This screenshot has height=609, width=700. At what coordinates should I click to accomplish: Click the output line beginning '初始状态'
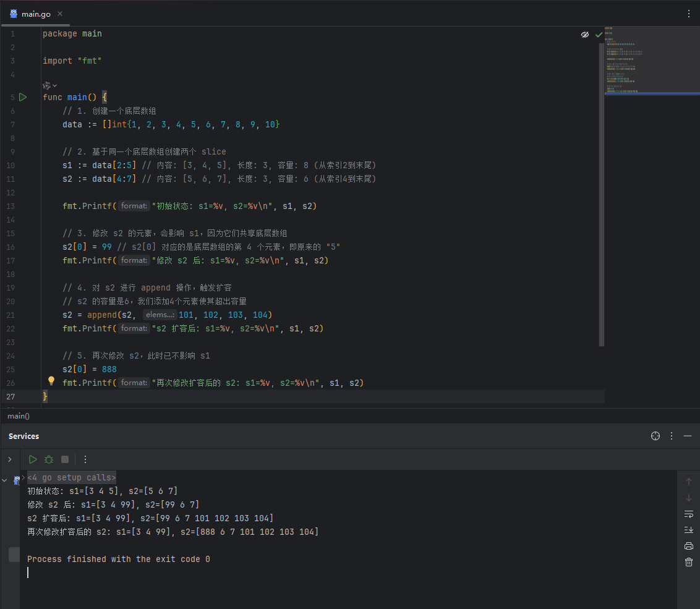[102, 491]
